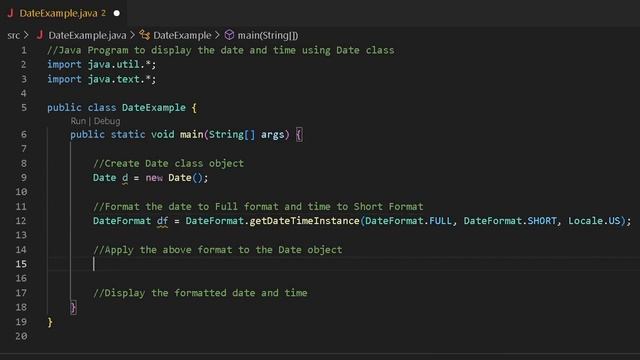
Task: Click line number 12 in gutter
Action: pyautogui.click(x=21, y=221)
